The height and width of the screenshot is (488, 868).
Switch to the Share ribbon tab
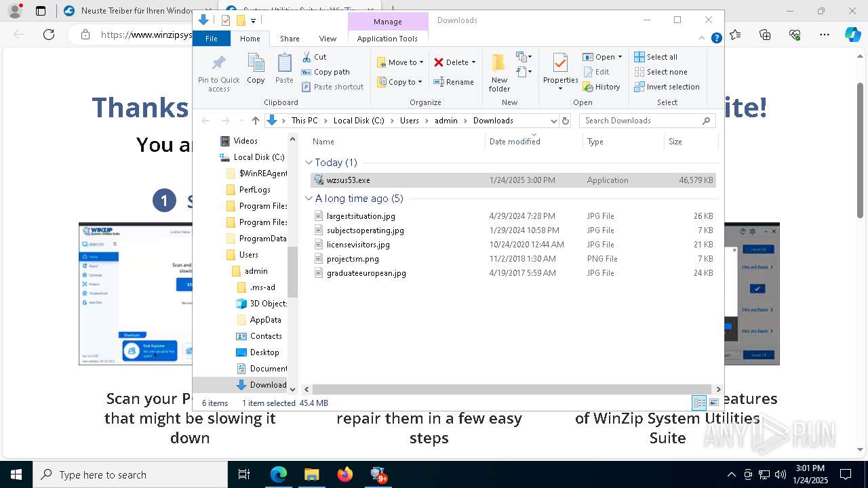pyautogui.click(x=290, y=39)
